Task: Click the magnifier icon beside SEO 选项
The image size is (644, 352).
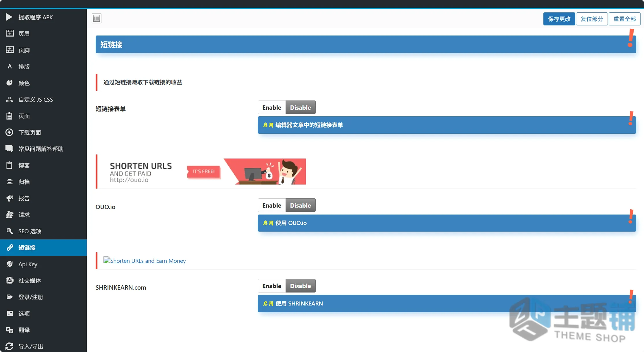Action: pyautogui.click(x=10, y=231)
